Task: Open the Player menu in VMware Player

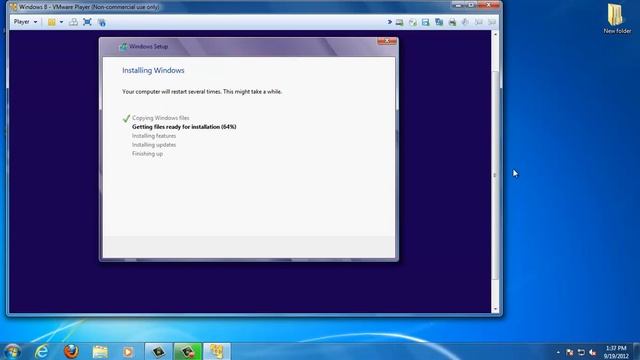Action: (x=25, y=22)
